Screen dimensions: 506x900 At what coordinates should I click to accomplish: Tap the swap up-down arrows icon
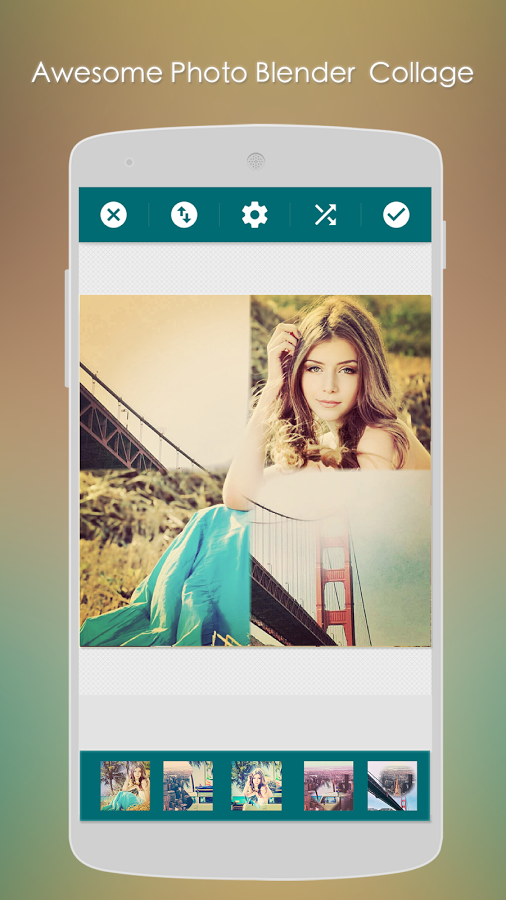coord(184,215)
